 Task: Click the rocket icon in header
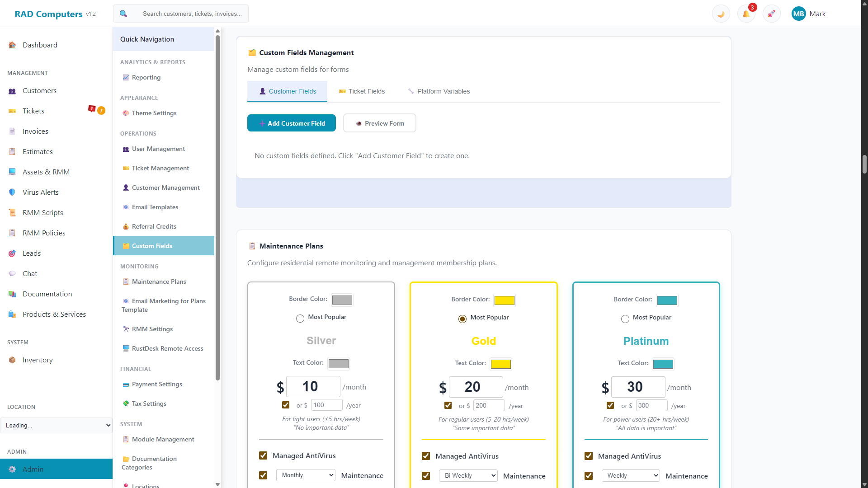point(771,14)
